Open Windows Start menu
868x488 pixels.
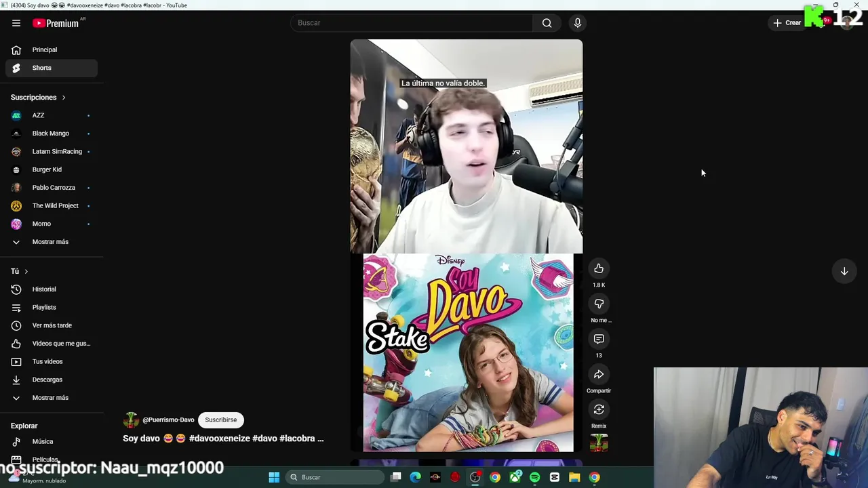coord(274,477)
